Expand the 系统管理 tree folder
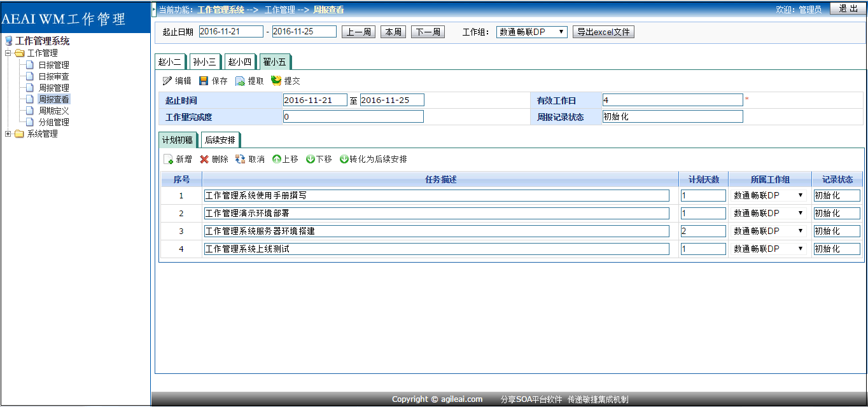868x407 pixels. tap(8, 134)
